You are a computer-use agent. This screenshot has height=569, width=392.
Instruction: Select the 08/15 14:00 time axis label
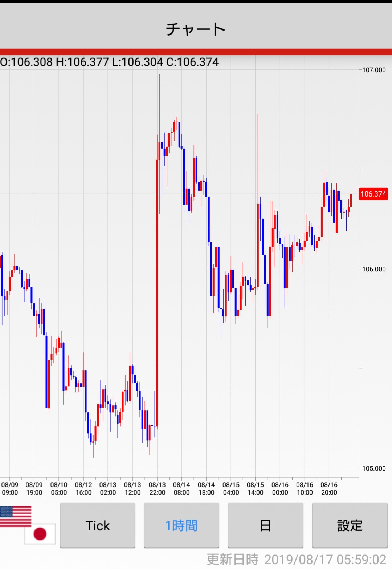point(255,489)
